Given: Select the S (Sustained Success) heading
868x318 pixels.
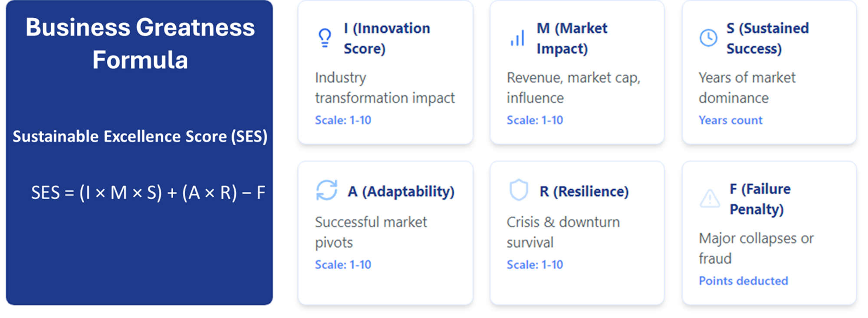Looking at the screenshot, I should (768, 38).
